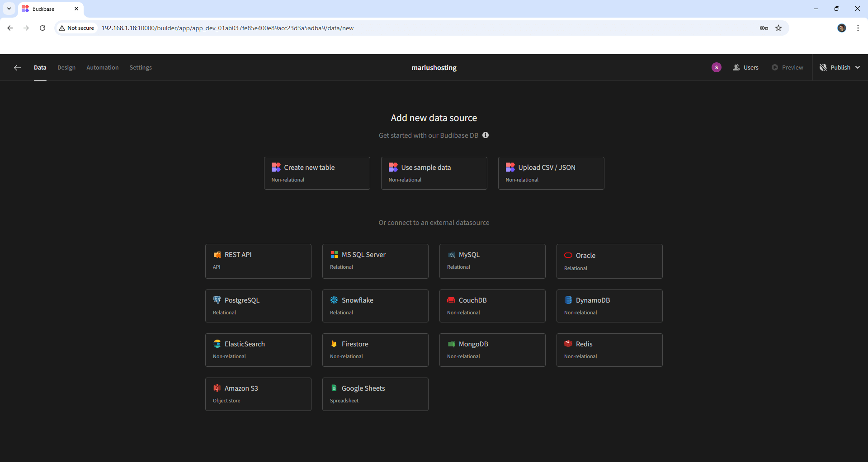Open the Automation tab
The image size is (868, 462).
(x=103, y=68)
